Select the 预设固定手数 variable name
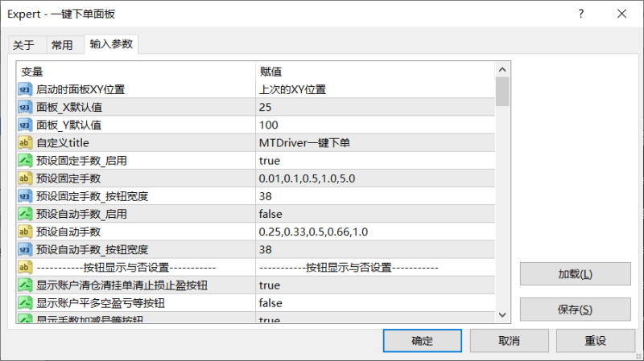Image resolution: width=644 pixels, height=361 pixels. (68, 178)
